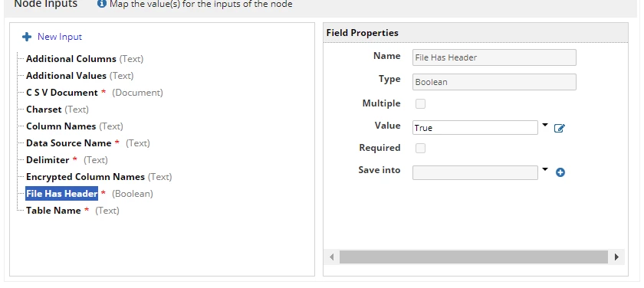Select the C S V Document input
This screenshot has height=288, width=644.
tap(62, 93)
